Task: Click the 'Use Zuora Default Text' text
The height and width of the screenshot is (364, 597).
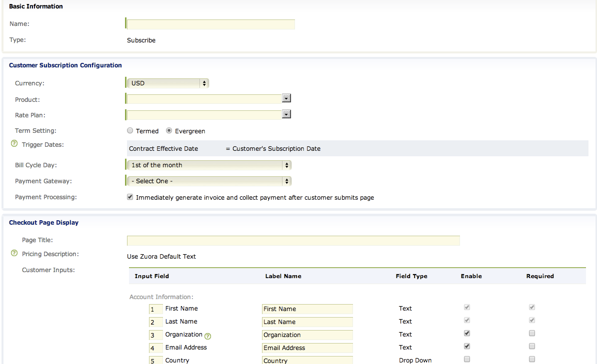Action: (161, 256)
